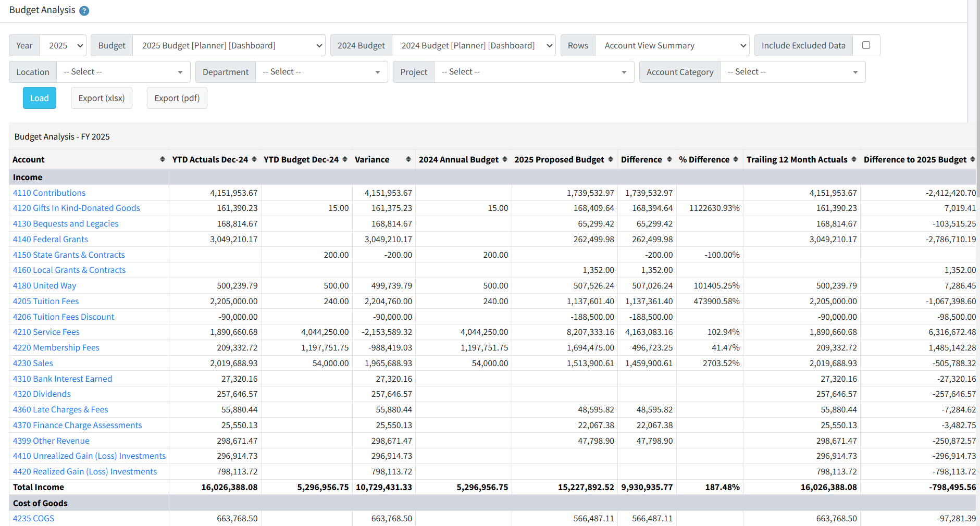Open the 4220 Membership Fees link
Screen dimensions: 980x526
pyautogui.click(x=56, y=347)
